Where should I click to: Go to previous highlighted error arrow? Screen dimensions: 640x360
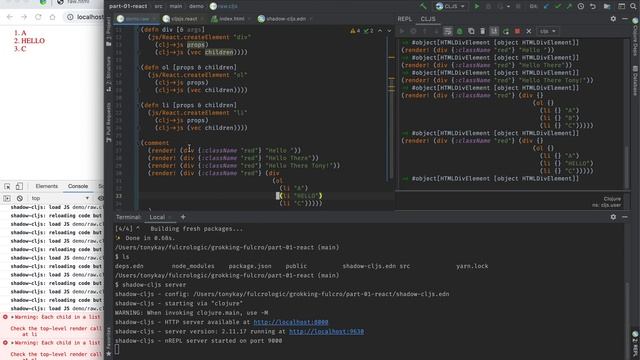(380, 31)
